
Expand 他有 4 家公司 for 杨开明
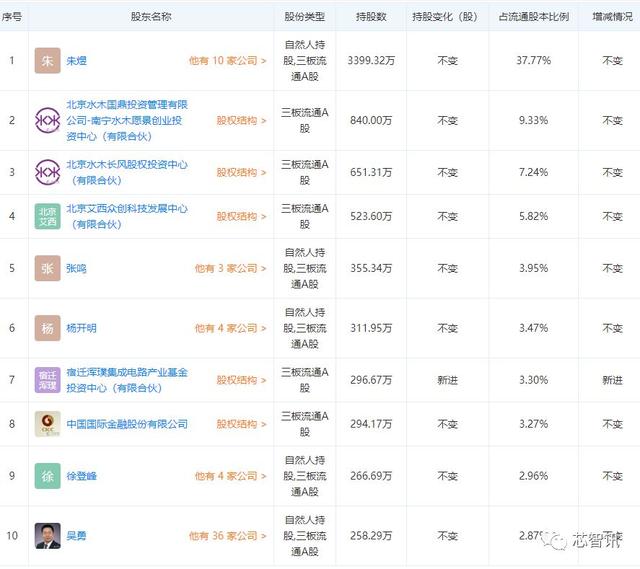231,328
